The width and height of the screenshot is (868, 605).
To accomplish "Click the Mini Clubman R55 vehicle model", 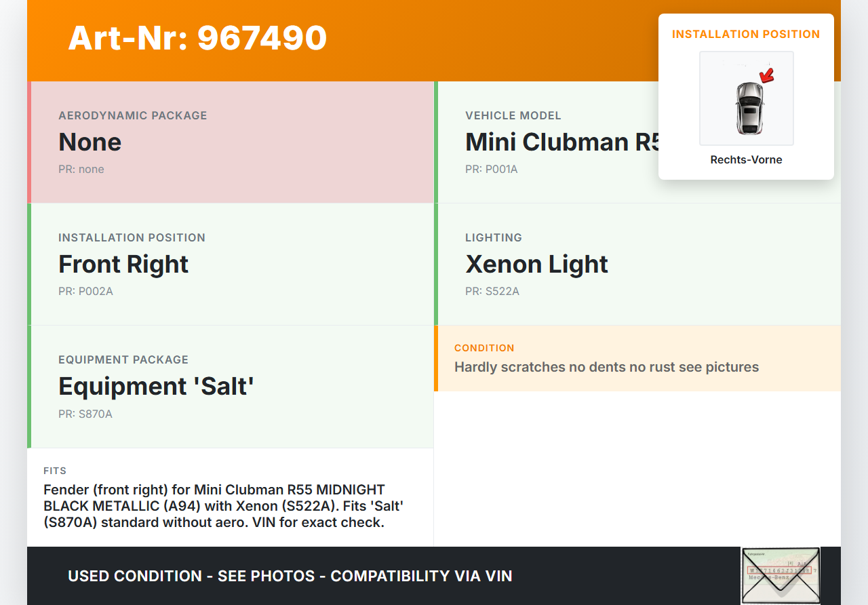I will point(563,142).
